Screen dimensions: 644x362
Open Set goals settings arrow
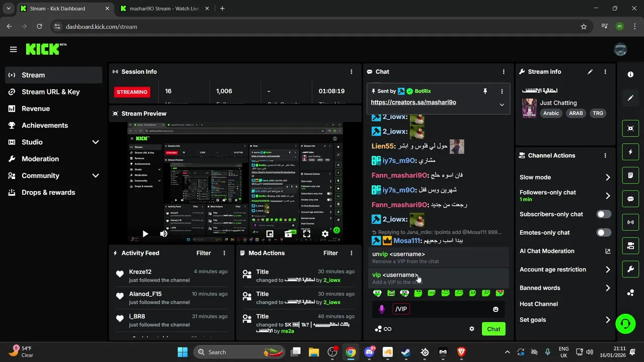[608, 320]
